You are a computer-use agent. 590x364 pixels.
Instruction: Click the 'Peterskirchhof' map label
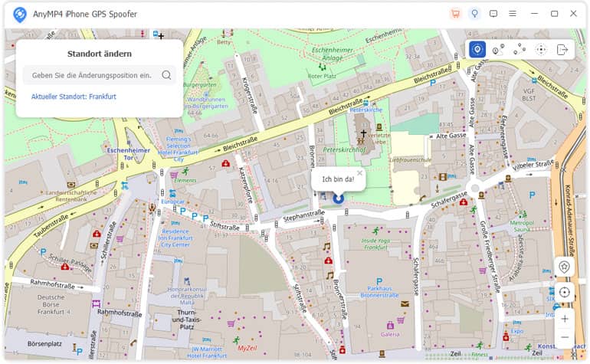[344, 150]
